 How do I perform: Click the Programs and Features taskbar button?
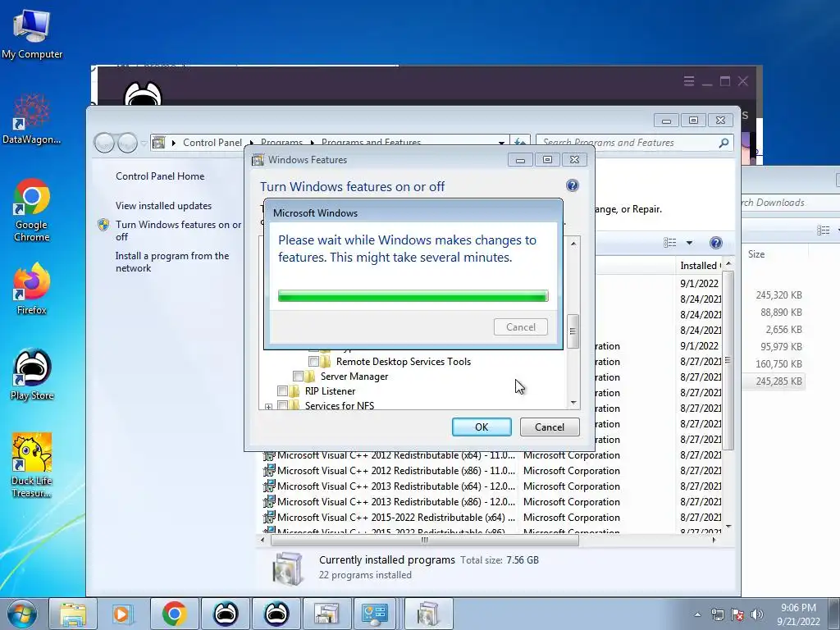[326, 614]
